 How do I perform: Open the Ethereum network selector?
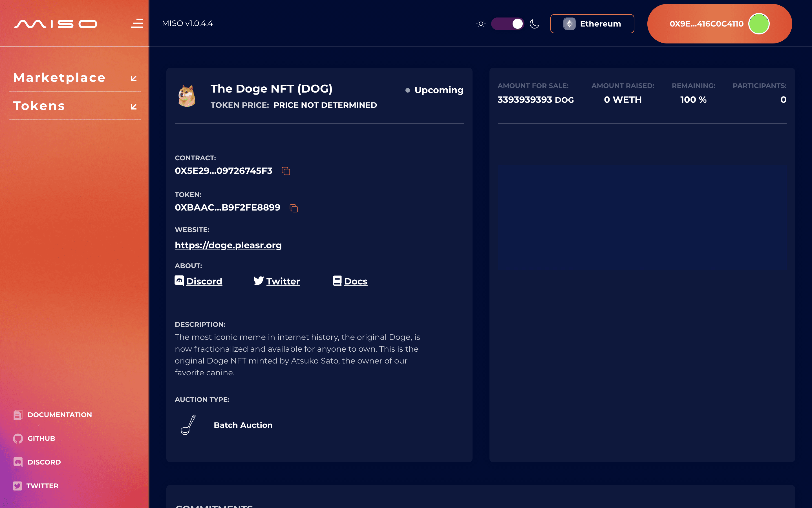[x=592, y=24]
